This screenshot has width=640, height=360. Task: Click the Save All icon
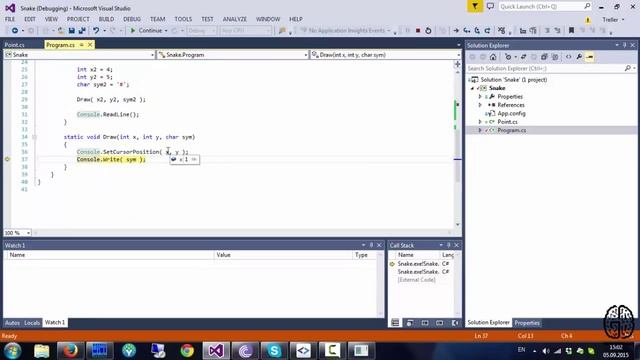[x=82, y=31]
